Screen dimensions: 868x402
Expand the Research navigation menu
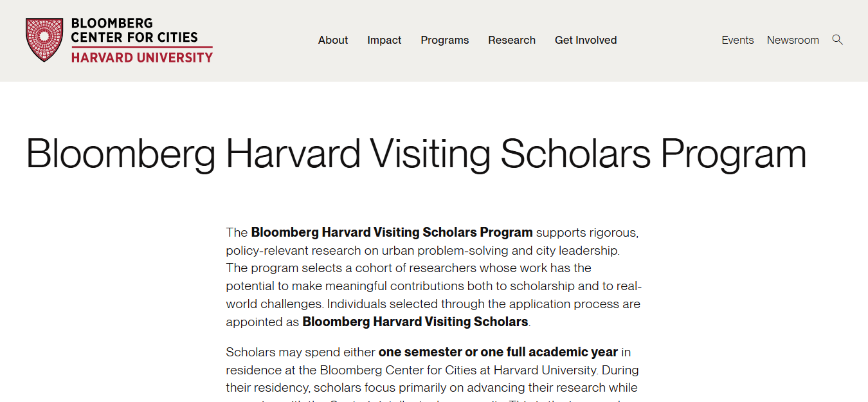(512, 40)
